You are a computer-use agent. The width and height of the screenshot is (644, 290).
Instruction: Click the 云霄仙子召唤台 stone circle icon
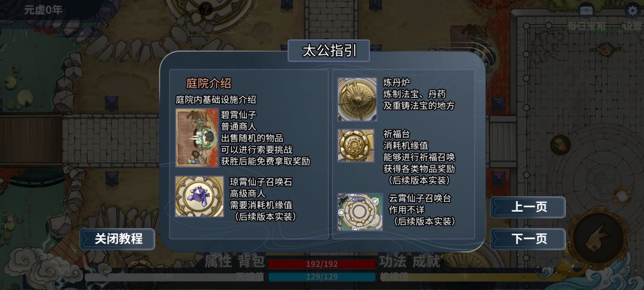point(360,212)
